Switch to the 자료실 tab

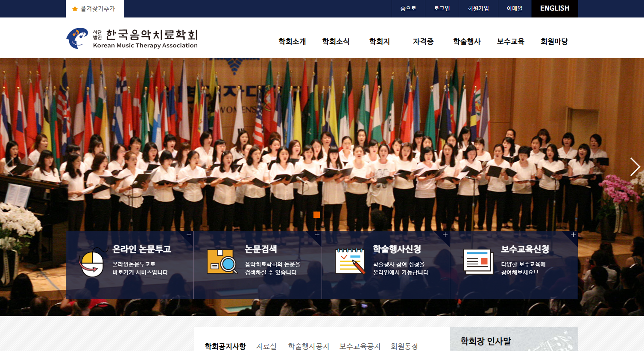(266, 346)
